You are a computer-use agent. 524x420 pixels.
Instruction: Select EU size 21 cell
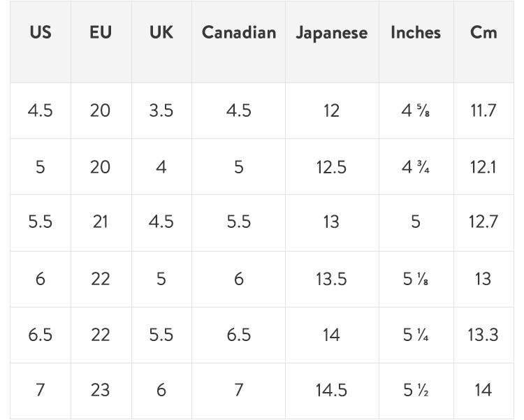(101, 222)
